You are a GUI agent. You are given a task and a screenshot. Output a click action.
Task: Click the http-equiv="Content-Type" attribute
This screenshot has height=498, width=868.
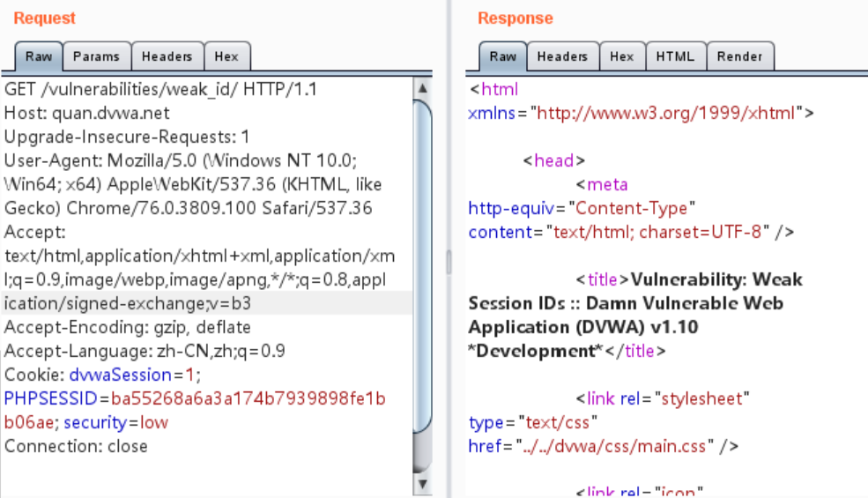(582, 208)
